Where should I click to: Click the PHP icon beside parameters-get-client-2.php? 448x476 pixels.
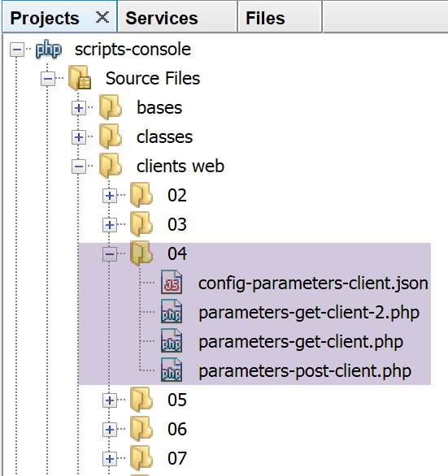coord(172,312)
